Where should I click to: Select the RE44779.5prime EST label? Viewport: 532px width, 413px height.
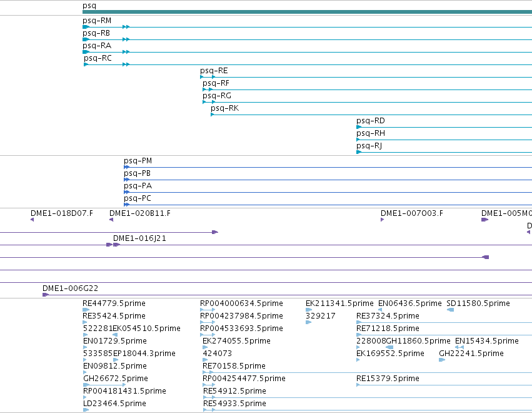pos(114,303)
